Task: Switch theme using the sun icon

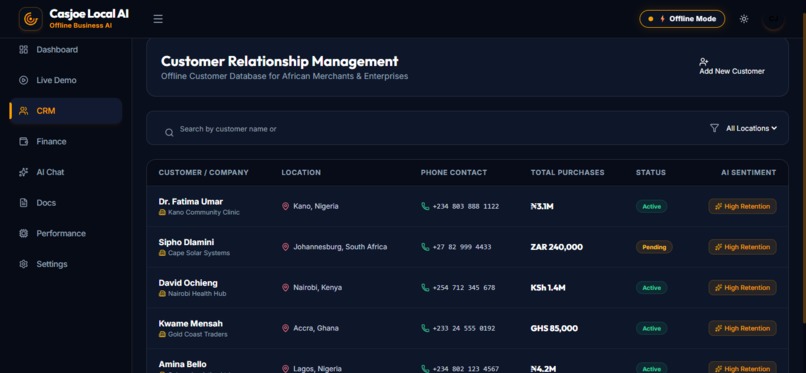Action: [x=744, y=19]
